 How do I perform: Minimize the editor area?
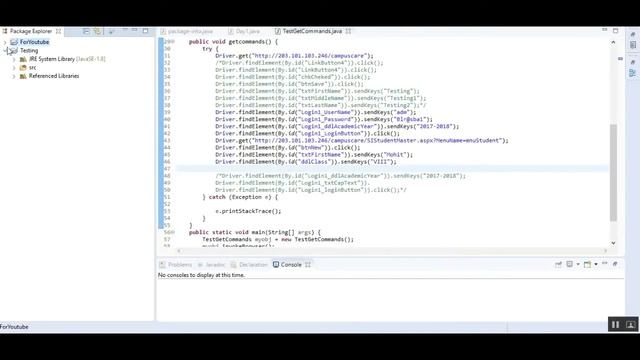(x=604, y=30)
